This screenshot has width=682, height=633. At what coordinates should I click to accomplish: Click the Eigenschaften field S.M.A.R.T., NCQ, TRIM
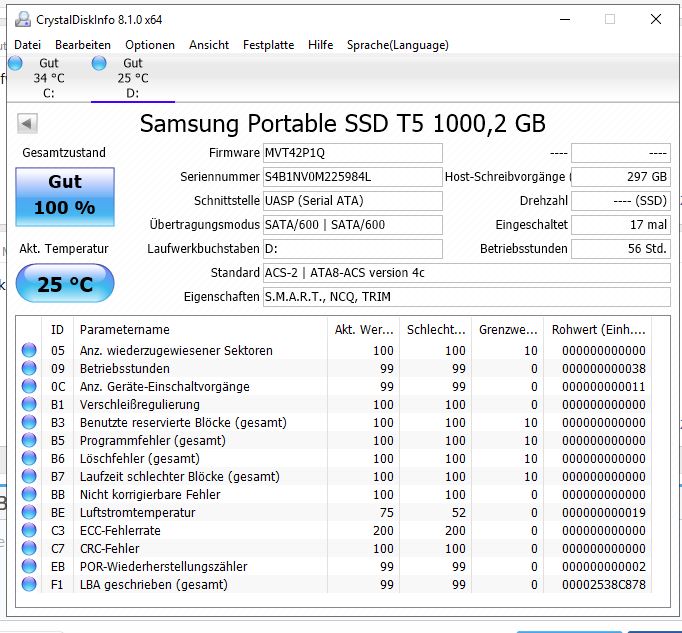[467, 297]
